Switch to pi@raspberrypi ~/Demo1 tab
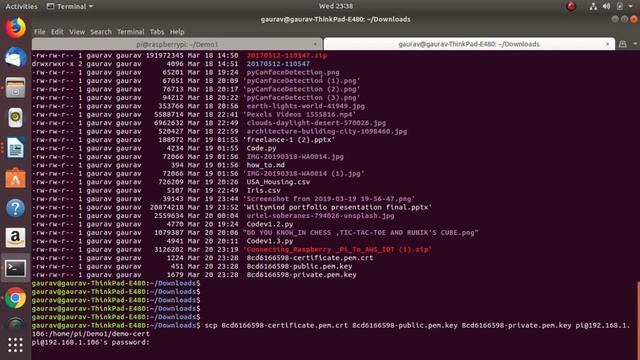 pyautogui.click(x=177, y=44)
